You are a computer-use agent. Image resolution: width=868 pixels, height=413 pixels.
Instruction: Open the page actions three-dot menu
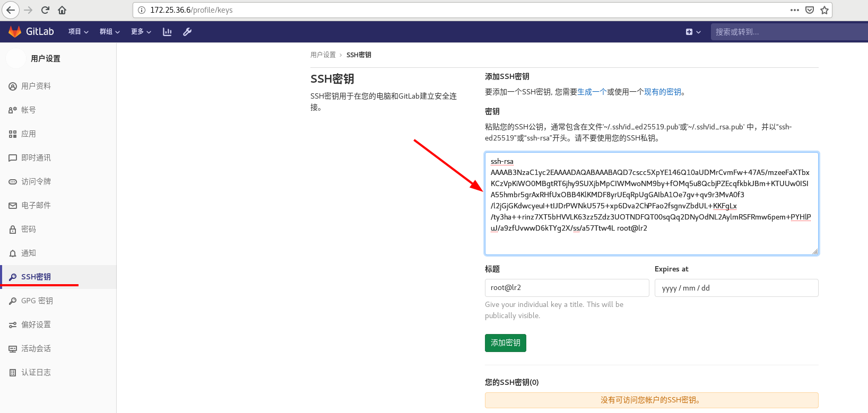(795, 10)
